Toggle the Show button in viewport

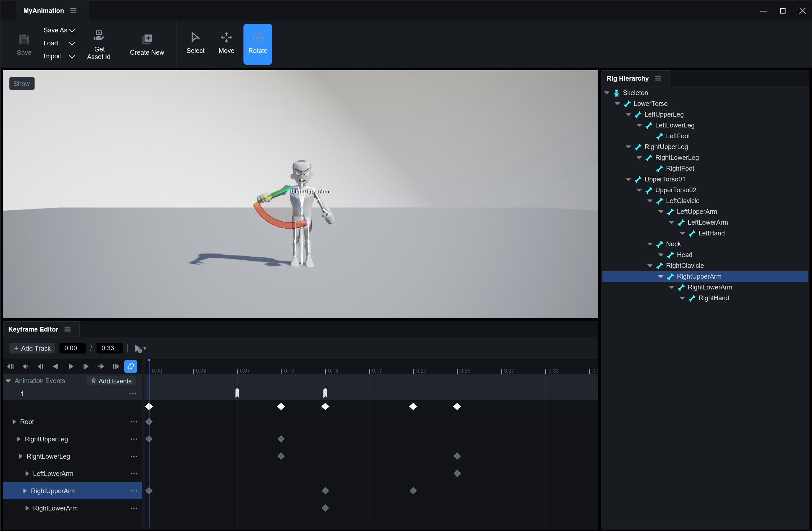point(22,84)
